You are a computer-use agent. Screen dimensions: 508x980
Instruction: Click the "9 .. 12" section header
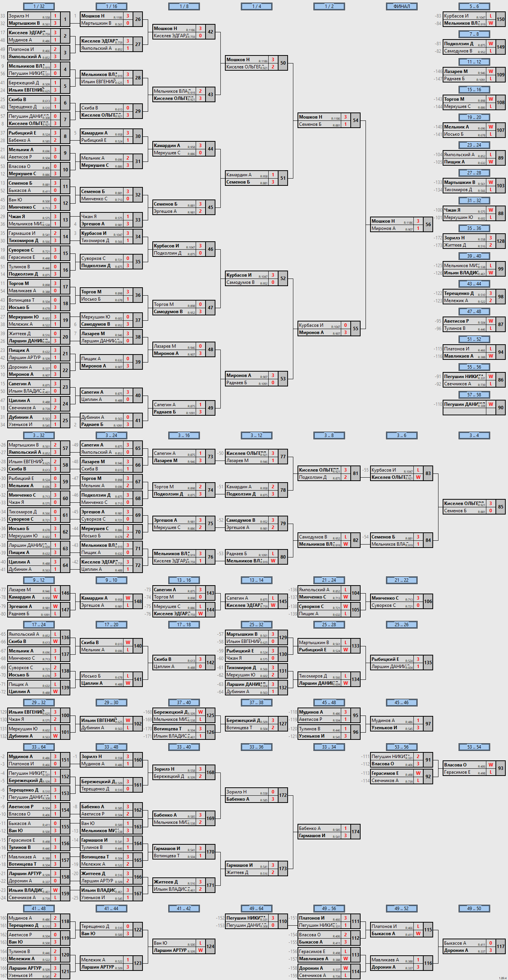coord(39,580)
